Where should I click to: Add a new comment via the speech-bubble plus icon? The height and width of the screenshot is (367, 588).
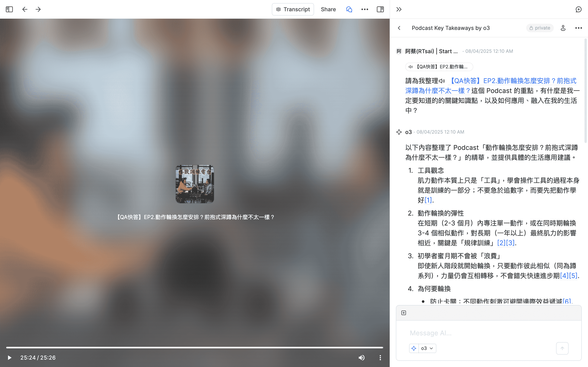pyautogui.click(x=579, y=9)
